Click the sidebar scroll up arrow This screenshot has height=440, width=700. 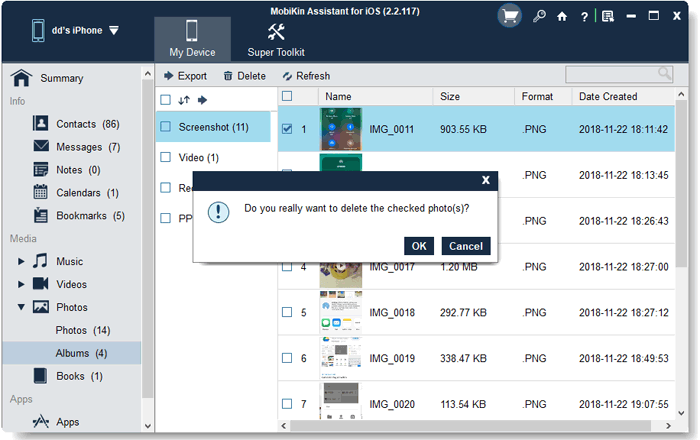[x=148, y=74]
